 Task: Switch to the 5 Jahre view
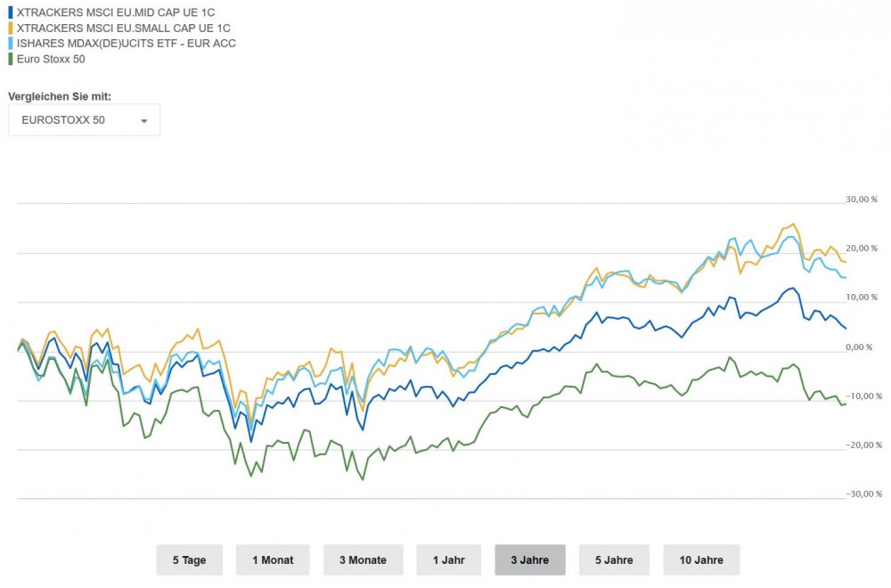click(x=614, y=560)
